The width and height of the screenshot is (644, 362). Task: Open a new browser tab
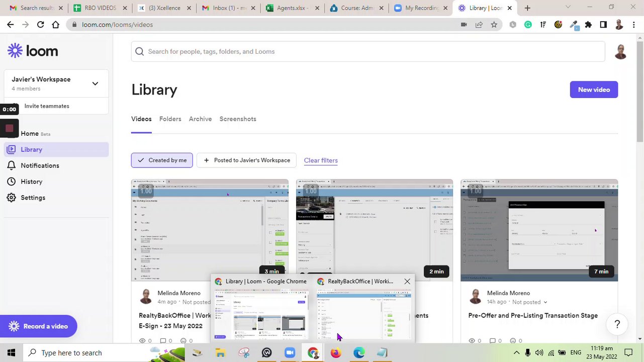[527, 8]
